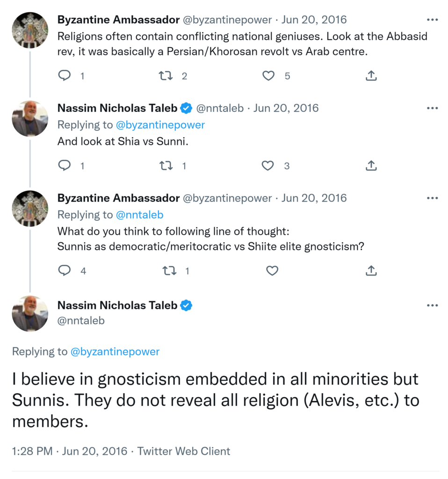The height and width of the screenshot is (479, 448).
Task: Open Byzantine Ambassador's avatar on first tweet
Action: pos(30,30)
